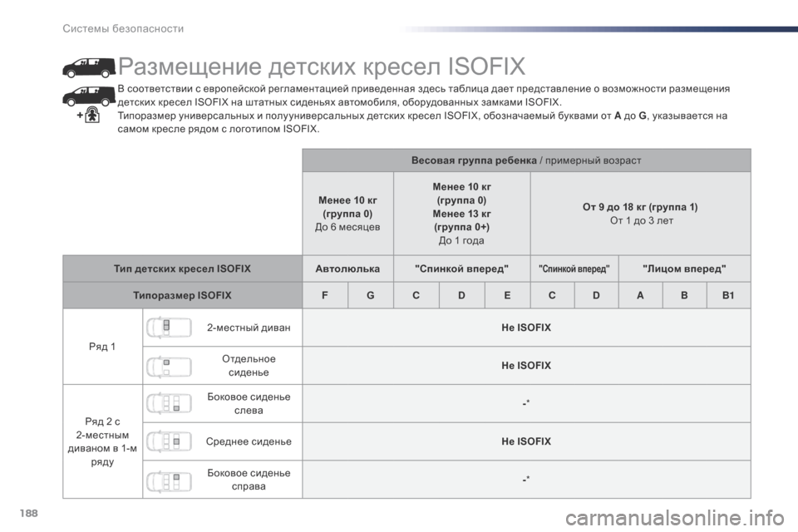Image resolution: width=798 pixels, height=532 pixels.
Task: Click the Ряд 1 row label
Action: [102, 346]
